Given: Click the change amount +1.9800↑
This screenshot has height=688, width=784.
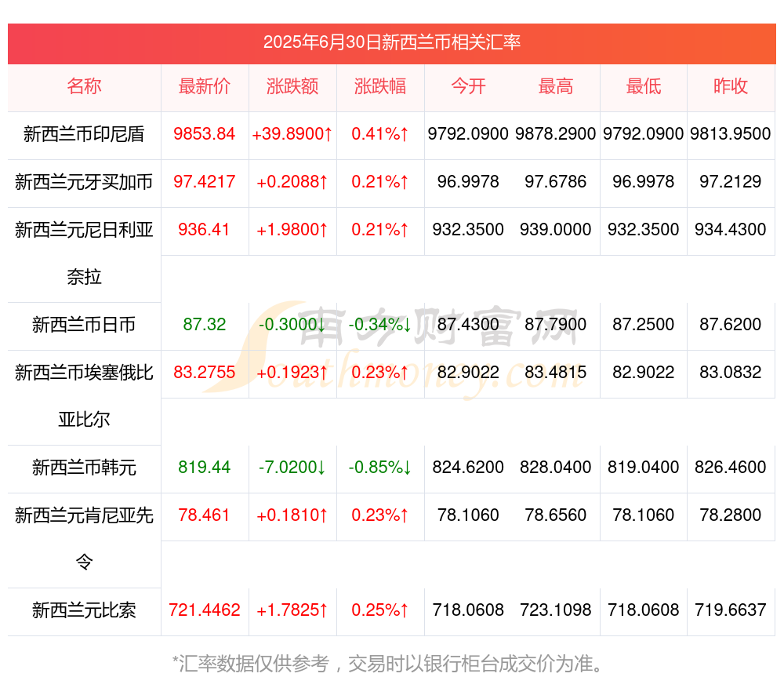Looking at the screenshot, I should click(292, 230).
